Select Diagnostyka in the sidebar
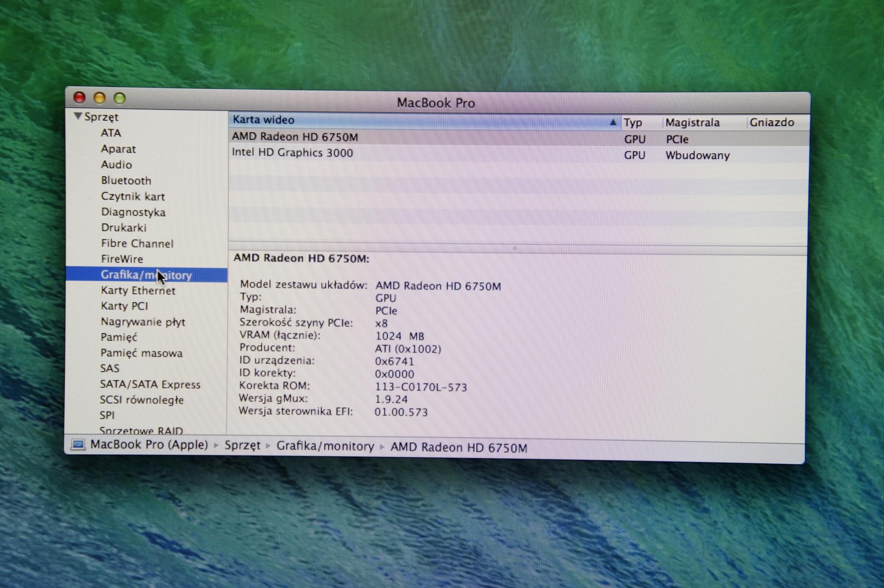This screenshot has height=588, width=884. click(133, 212)
